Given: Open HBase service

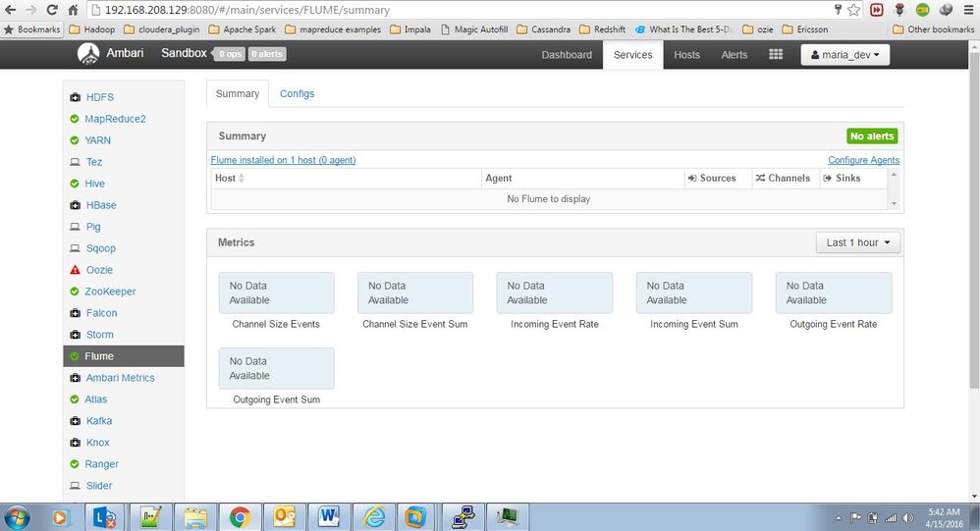Looking at the screenshot, I should [x=101, y=205].
